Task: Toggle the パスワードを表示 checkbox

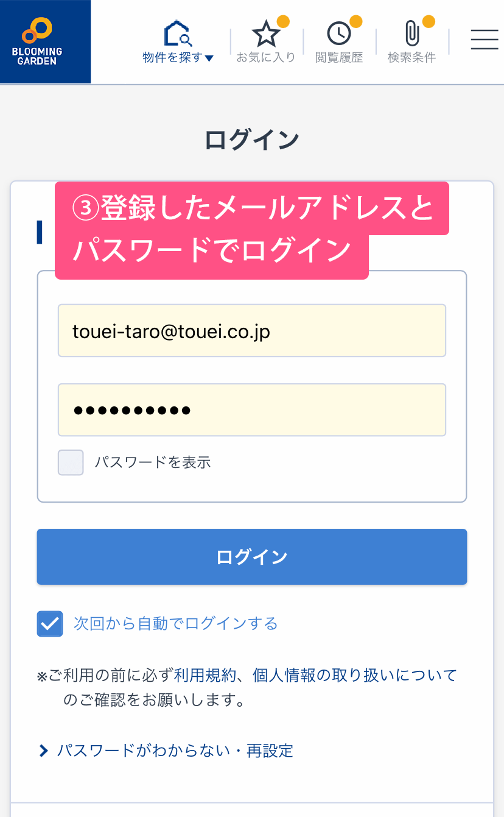Action: tap(71, 462)
